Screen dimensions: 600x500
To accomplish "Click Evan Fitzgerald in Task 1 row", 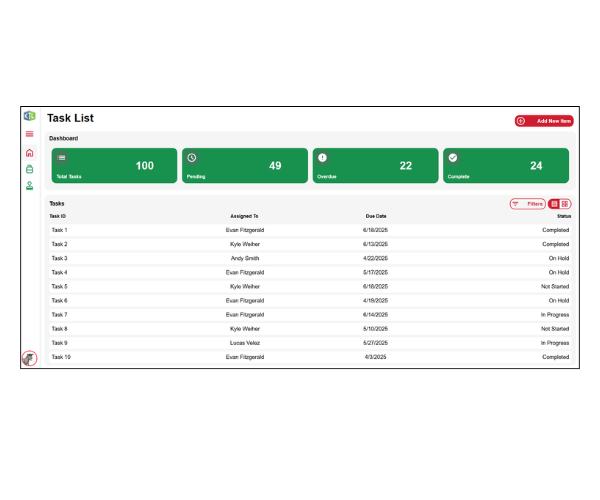I will [245, 230].
